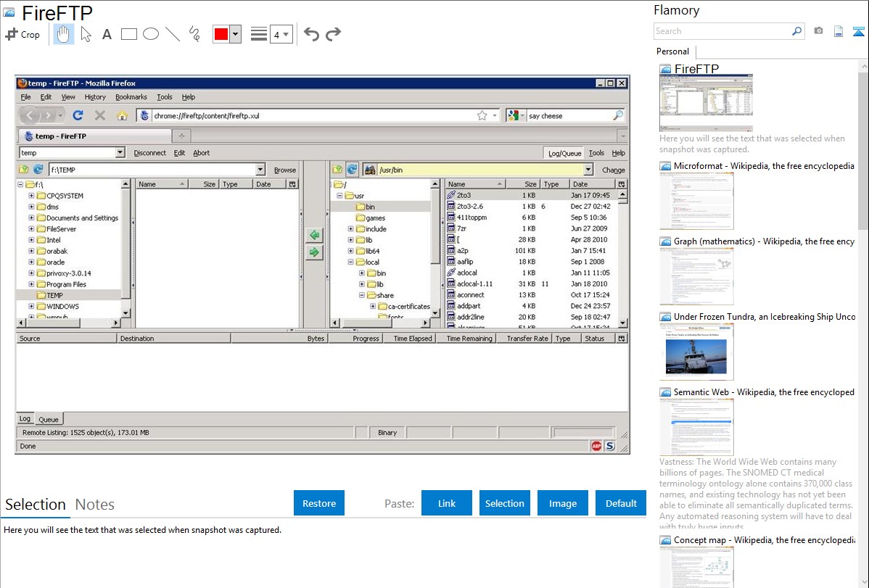Expand the Program Files folder

pos(32,284)
